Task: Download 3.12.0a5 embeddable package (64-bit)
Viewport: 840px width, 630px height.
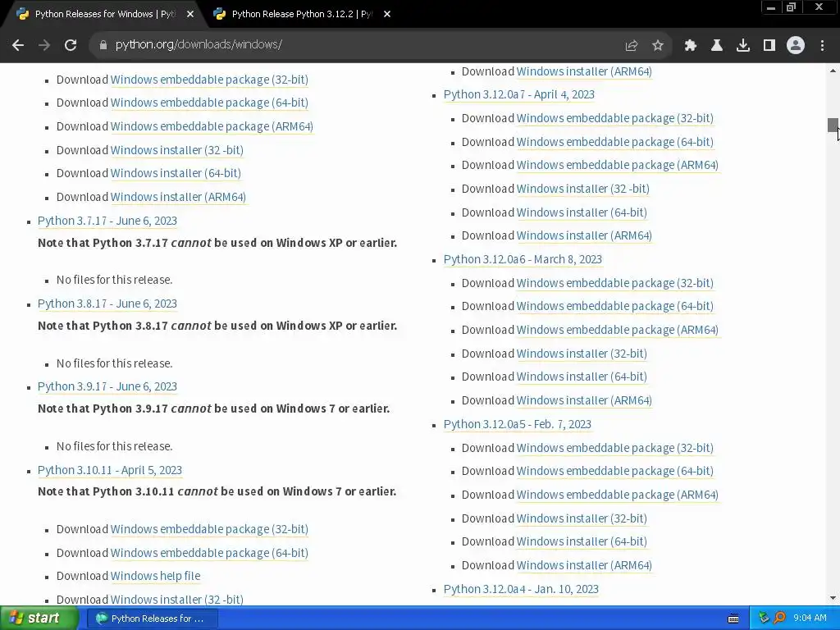Action: coord(615,472)
